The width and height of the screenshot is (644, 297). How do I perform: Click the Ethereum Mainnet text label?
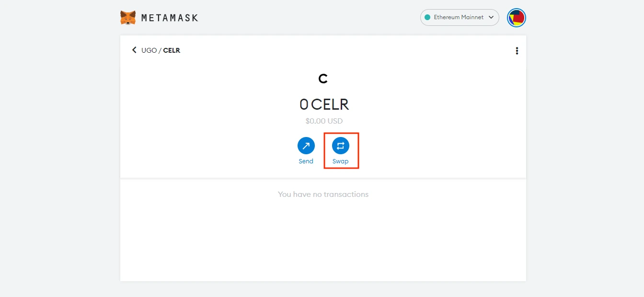(x=459, y=17)
